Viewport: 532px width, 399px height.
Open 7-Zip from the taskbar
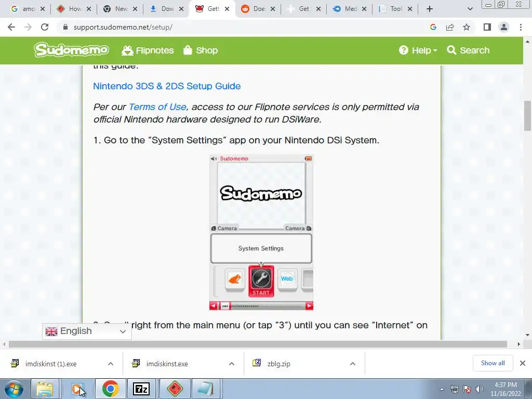(x=141, y=389)
